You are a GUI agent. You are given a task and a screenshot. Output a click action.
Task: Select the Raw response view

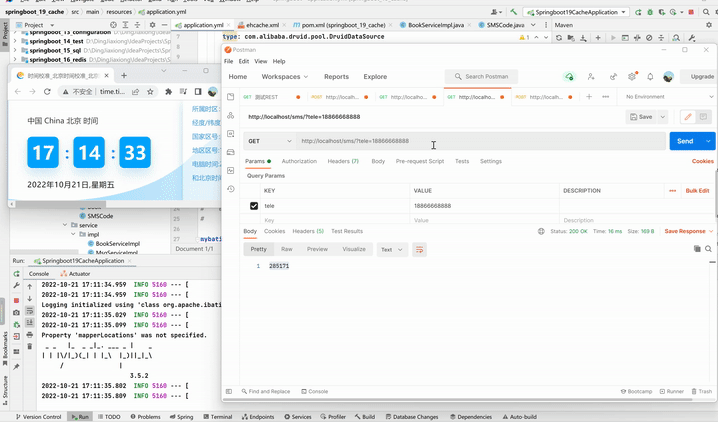click(x=287, y=249)
